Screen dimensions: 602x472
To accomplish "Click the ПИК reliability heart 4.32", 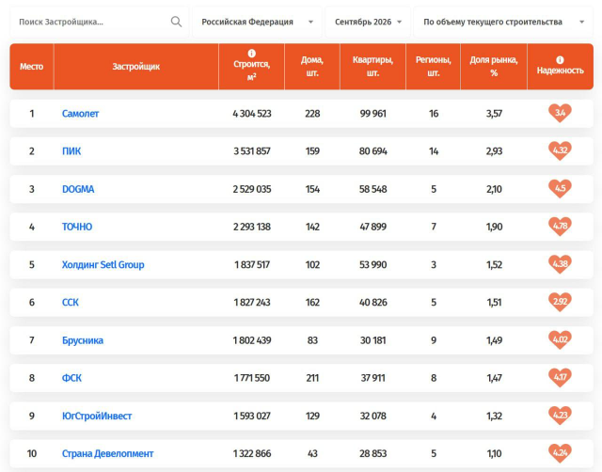I will click(x=560, y=151).
